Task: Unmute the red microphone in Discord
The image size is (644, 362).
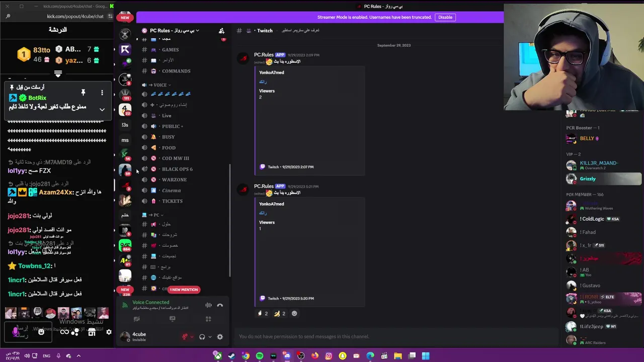Action: tap(185, 337)
